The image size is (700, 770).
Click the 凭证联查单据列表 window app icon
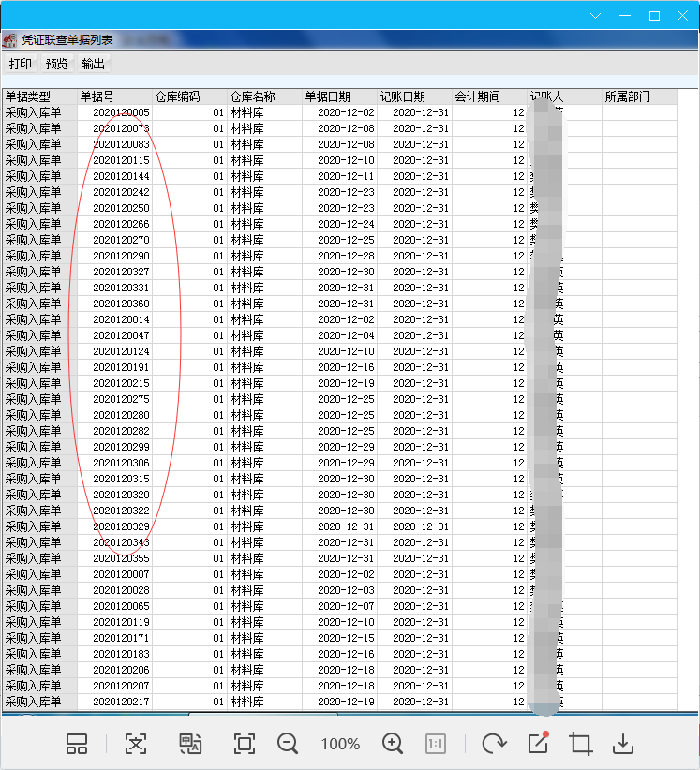9,40
